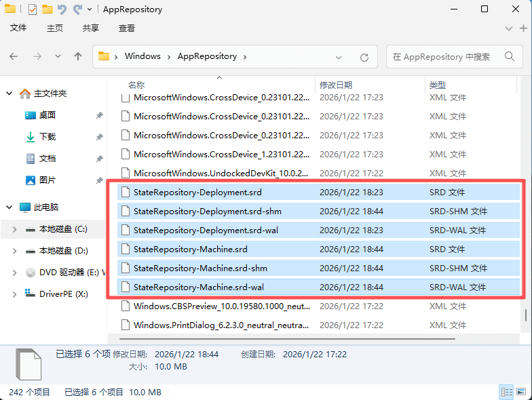532x400 pixels.
Task: Unpin 桌面 using its pin icon
Action: pyautogui.click(x=99, y=115)
